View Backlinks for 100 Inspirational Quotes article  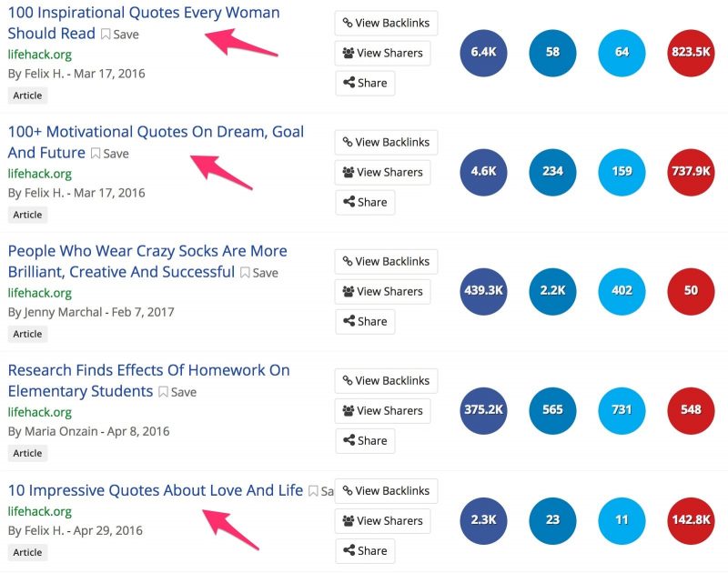[386, 23]
